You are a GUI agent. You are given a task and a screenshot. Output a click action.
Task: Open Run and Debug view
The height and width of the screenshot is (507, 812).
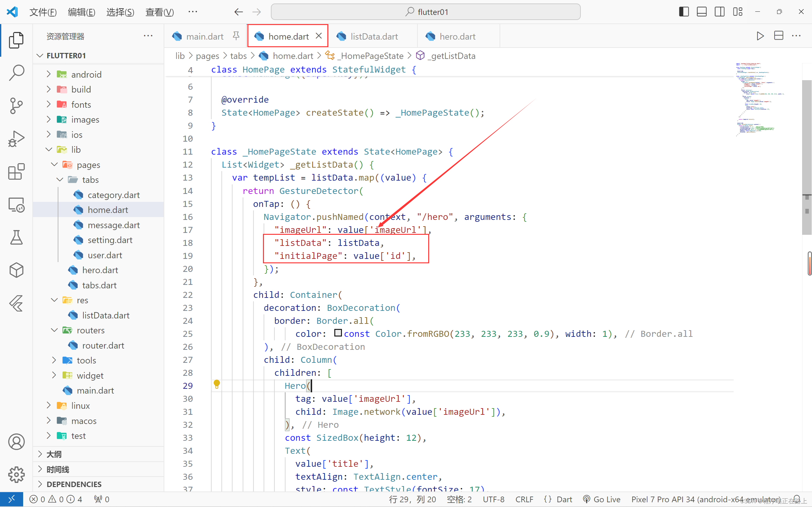coord(16,139)
